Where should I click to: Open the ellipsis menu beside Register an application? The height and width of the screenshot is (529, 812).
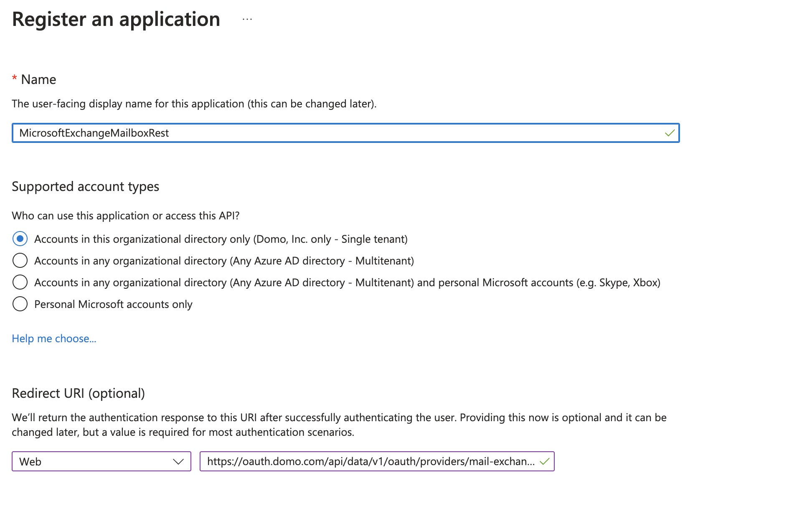coord(247,19)
